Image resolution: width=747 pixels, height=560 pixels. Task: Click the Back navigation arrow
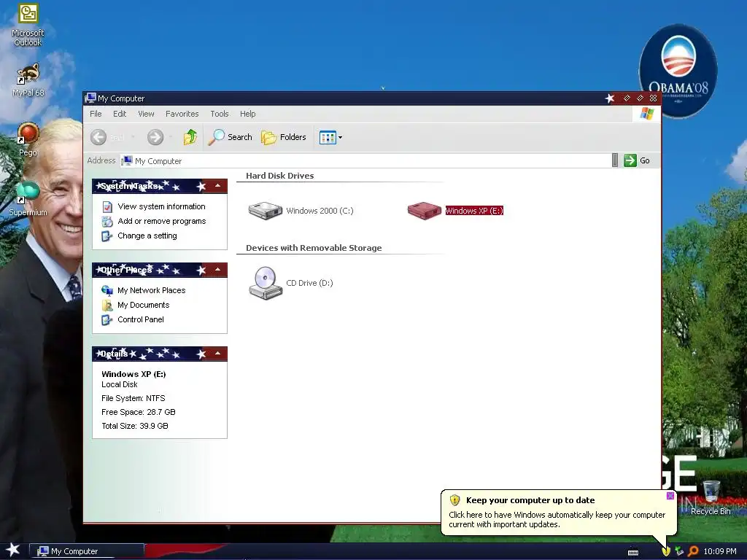pos(98,137)
